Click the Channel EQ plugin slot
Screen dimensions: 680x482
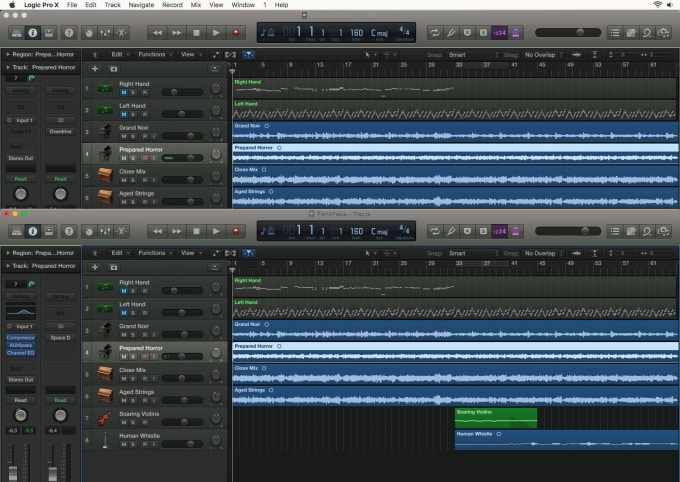20,353
